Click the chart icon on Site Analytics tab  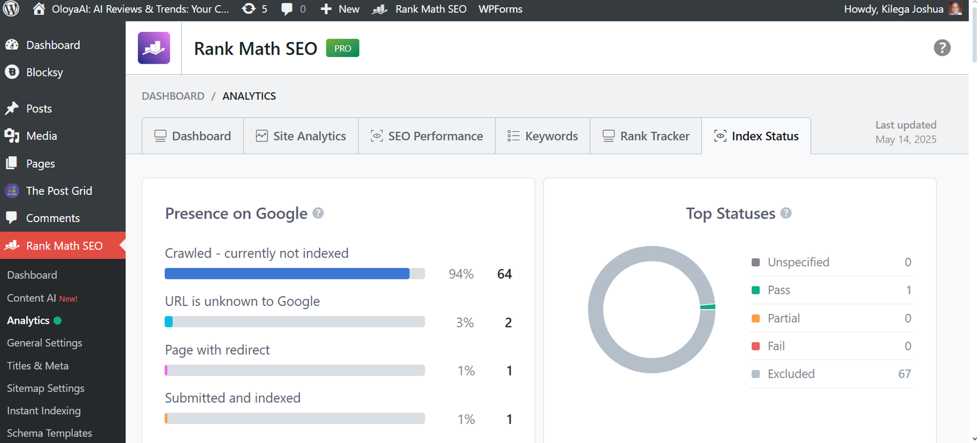262,136
